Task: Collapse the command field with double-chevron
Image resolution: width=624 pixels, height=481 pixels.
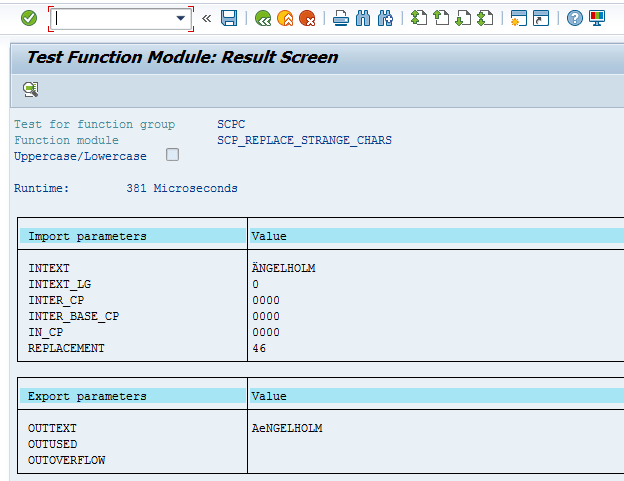Action: (207, 18)
